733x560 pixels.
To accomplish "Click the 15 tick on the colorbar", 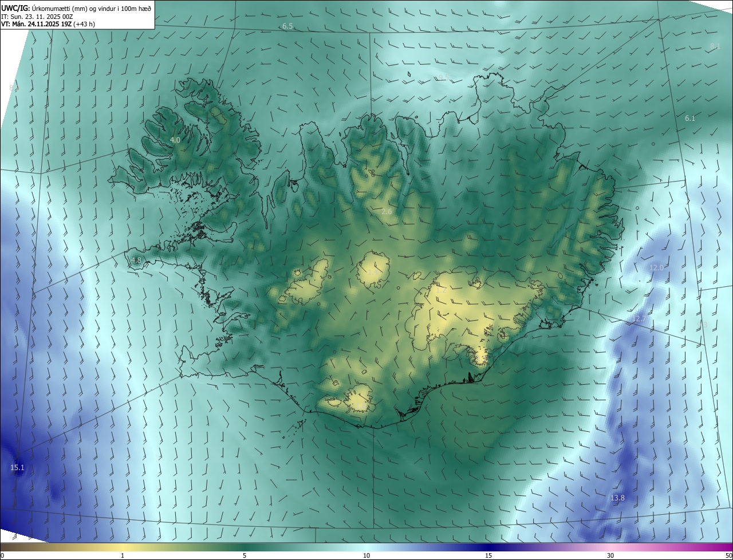I will (x=488, y=555).
